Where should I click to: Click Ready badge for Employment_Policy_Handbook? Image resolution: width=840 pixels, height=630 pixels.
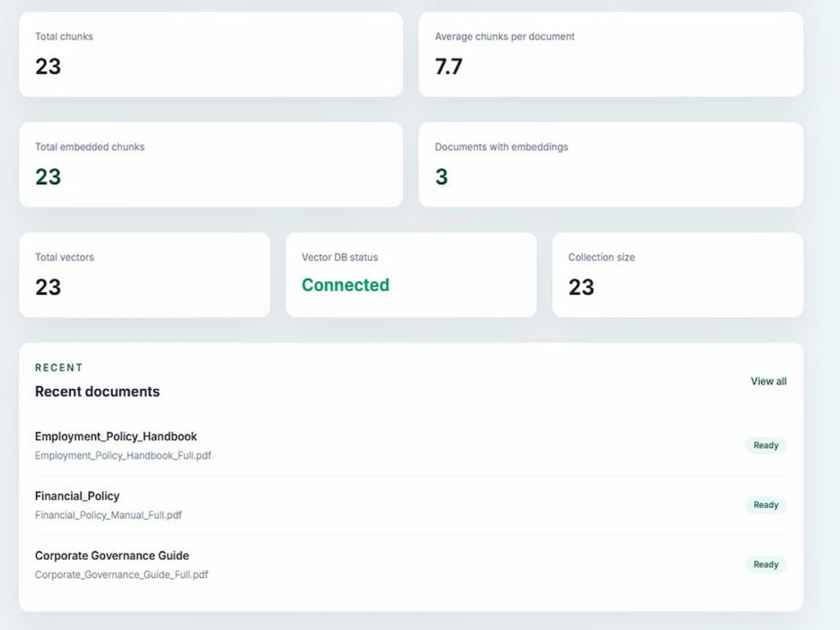765,445
